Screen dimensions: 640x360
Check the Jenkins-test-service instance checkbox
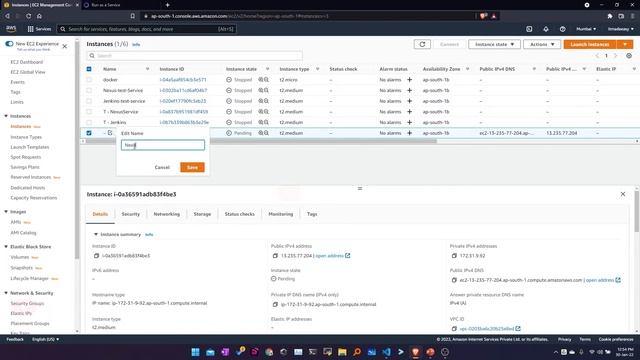point(89,101)
